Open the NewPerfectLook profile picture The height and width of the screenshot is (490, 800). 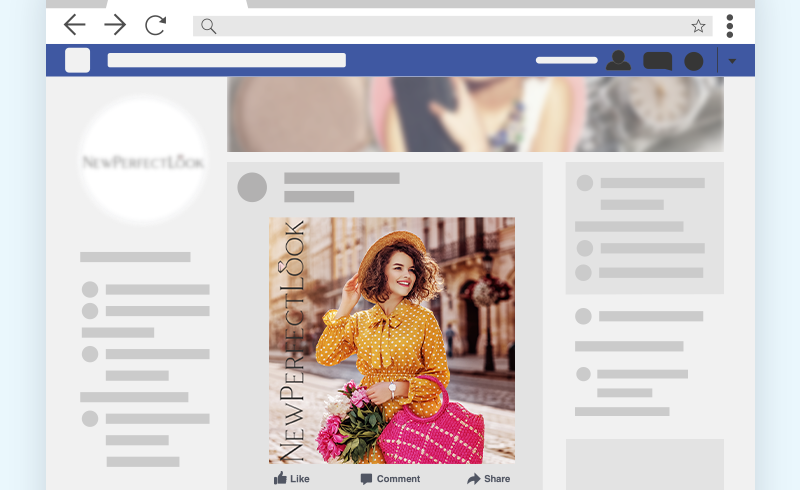point(143,161)
